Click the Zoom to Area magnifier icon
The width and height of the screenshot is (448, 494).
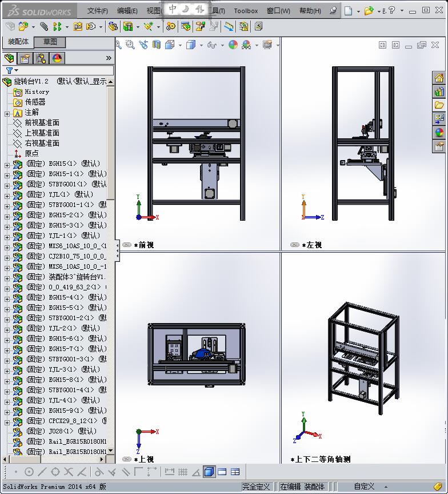(x=130, y=45)
